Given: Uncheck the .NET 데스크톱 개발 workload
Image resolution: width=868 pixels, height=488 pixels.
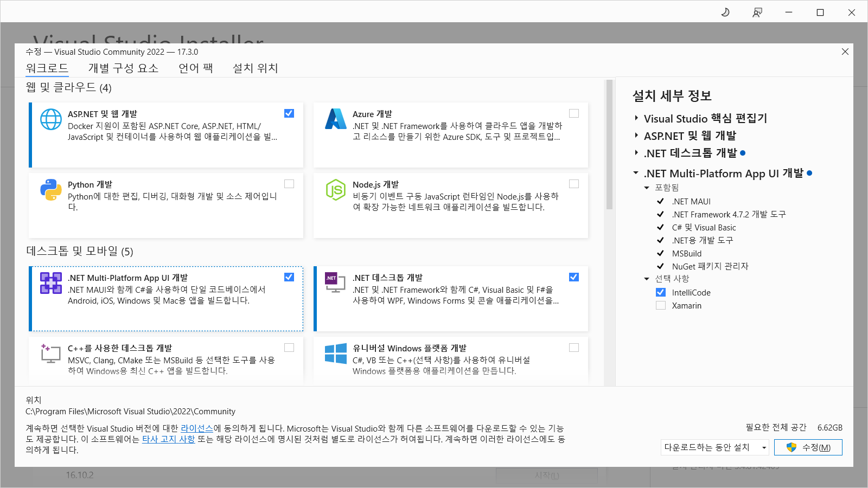Looking at the screenshot, I should (x=574, y=277).
